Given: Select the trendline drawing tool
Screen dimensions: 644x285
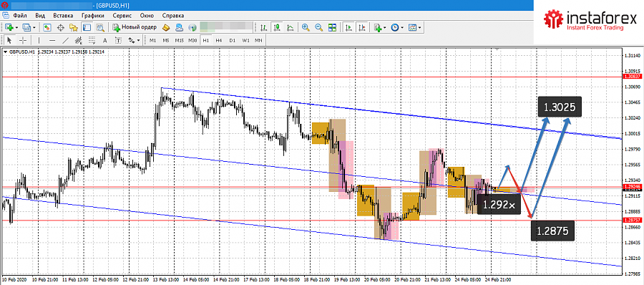Looking at the screenshot, I should pos(65,40).
